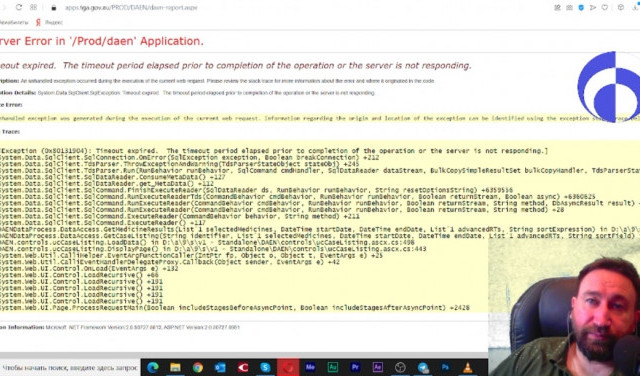The width and height of the screenshot is (640, 376).
Task: Open Google Chrome from taskbar
Action: [x=198, y=367]
